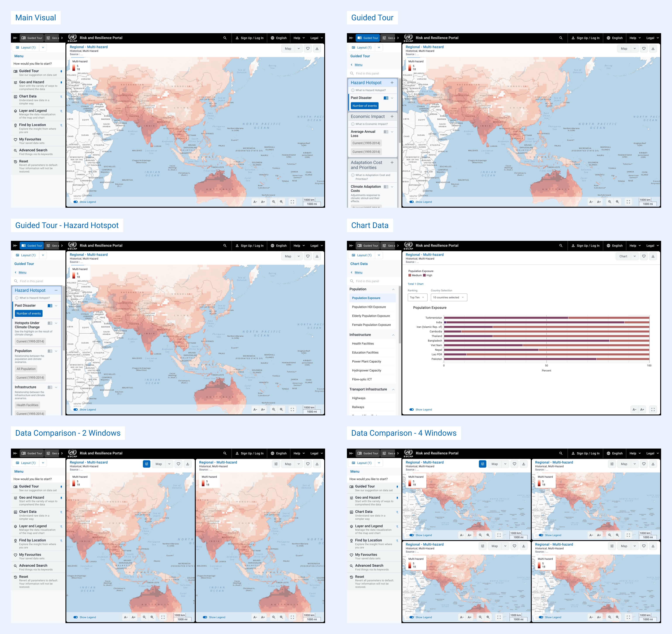Toggle Show Legend switch on Main Visual map
The height and width of the screenshot is (634, 672).
76,202
